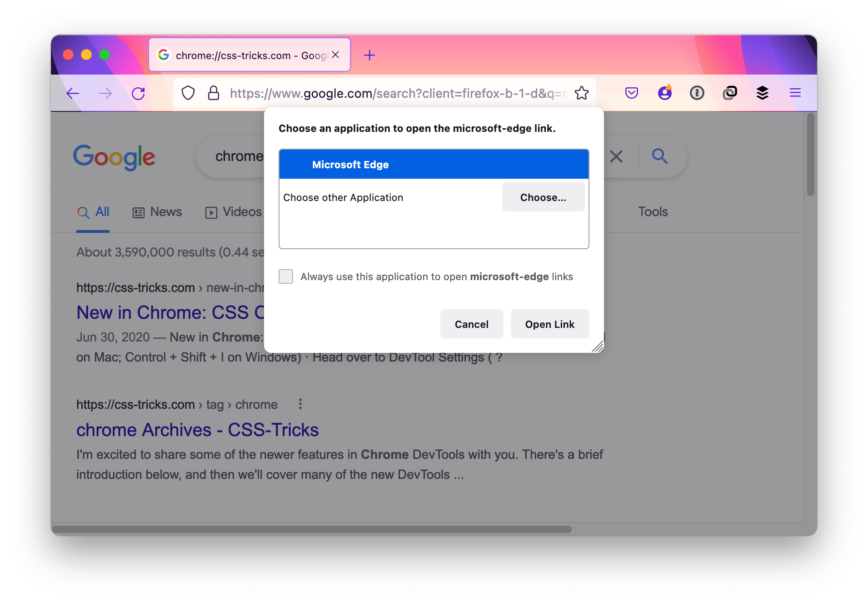Image resolution: width=868 pixels, height=603 pixels.
Task: Bookmark this page with the star
Action: [582, 93]
